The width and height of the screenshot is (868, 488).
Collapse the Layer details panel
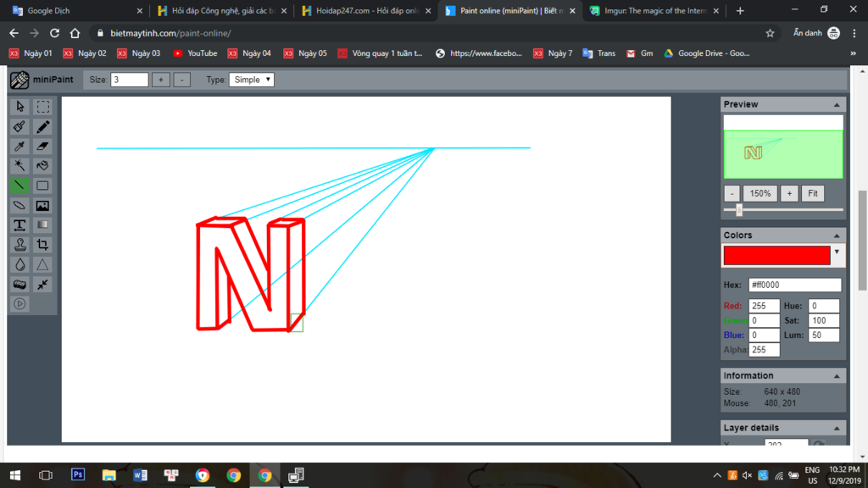[x=837, y=428]
